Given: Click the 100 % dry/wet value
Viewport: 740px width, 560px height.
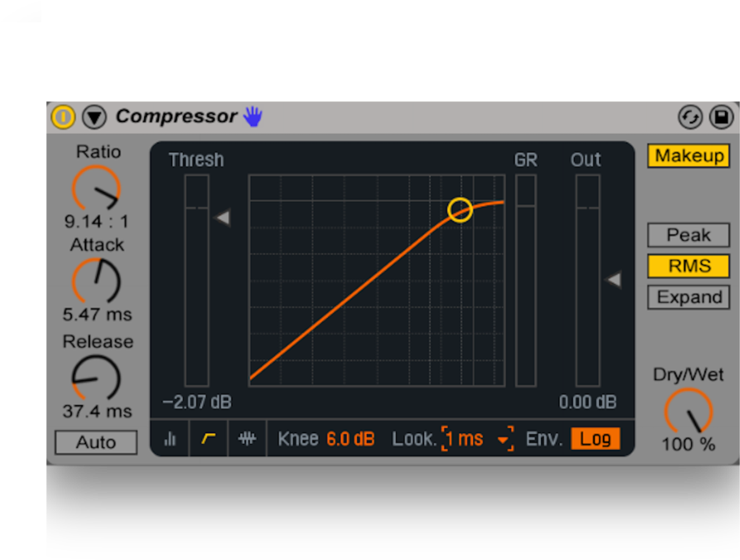Looking at the screenshot, I should [689, 444].
